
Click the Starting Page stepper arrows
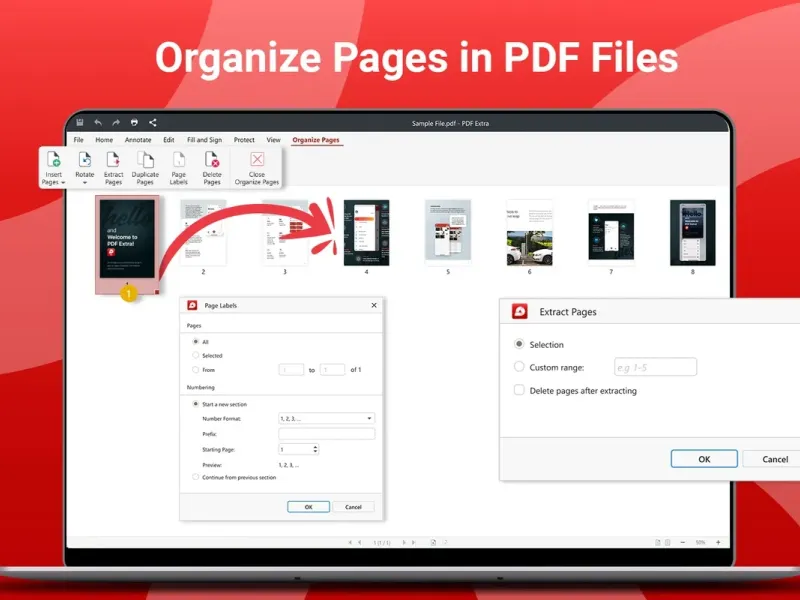315,449
